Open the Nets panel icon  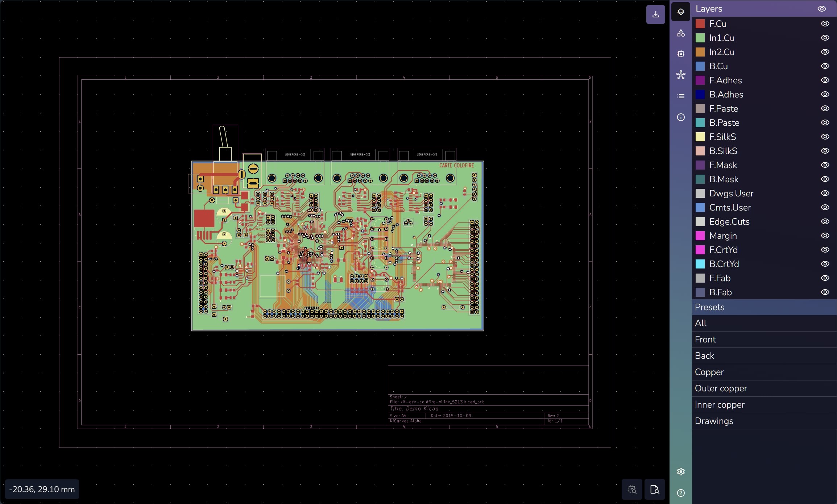pos(681,75)
